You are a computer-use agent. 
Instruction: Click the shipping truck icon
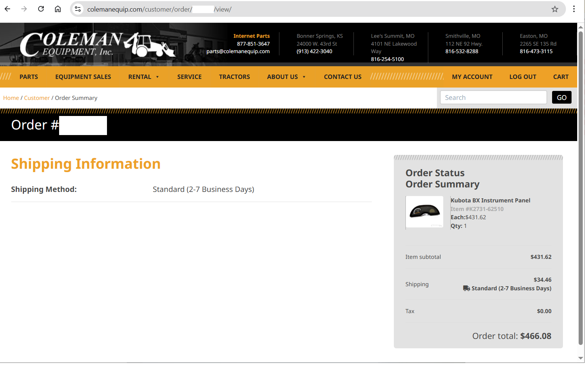pos(466,288)
